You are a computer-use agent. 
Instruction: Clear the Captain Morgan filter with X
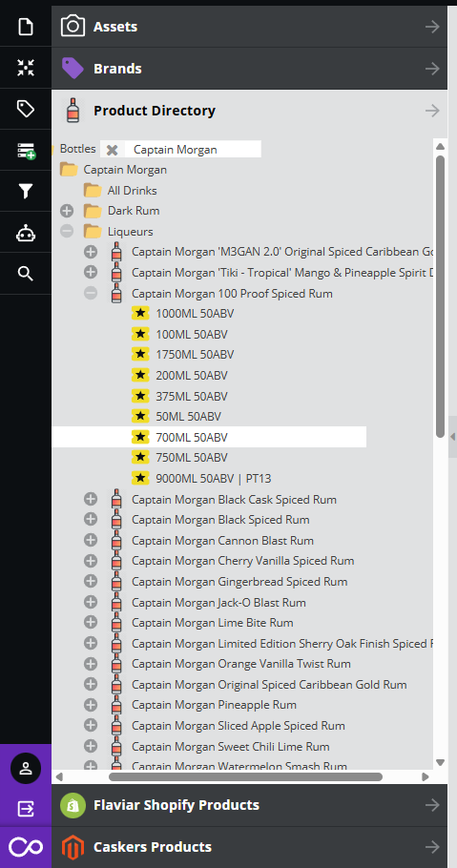(x=112, y=150)
